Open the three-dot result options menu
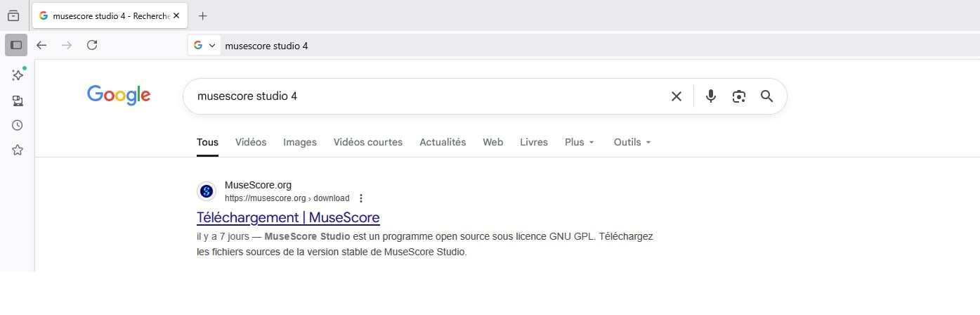 361,198
